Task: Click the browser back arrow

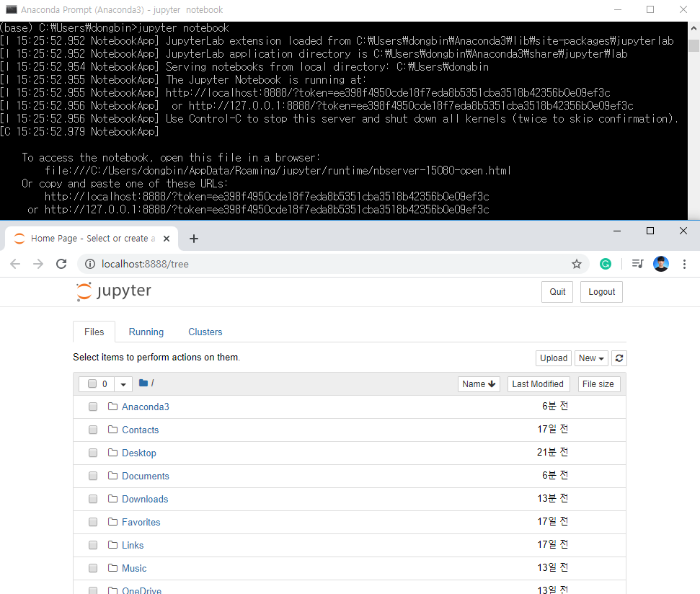Action: [x=15, y=264]
